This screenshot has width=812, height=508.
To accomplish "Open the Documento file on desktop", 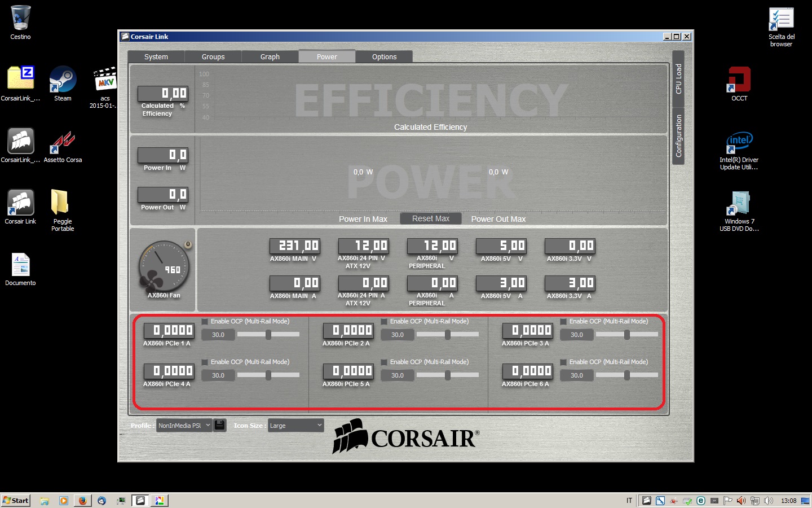I will click(x=20, y=269).
